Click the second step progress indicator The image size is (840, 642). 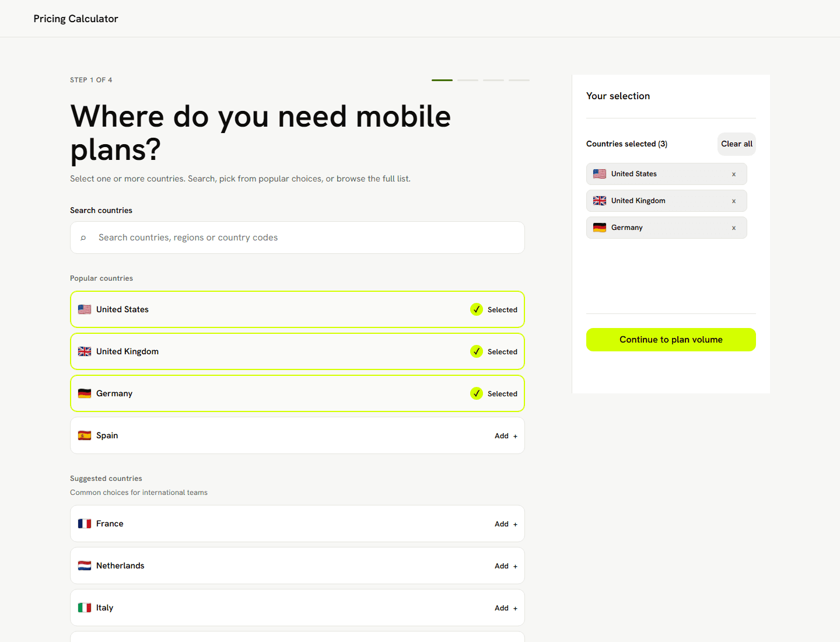(x=468, y=80)
